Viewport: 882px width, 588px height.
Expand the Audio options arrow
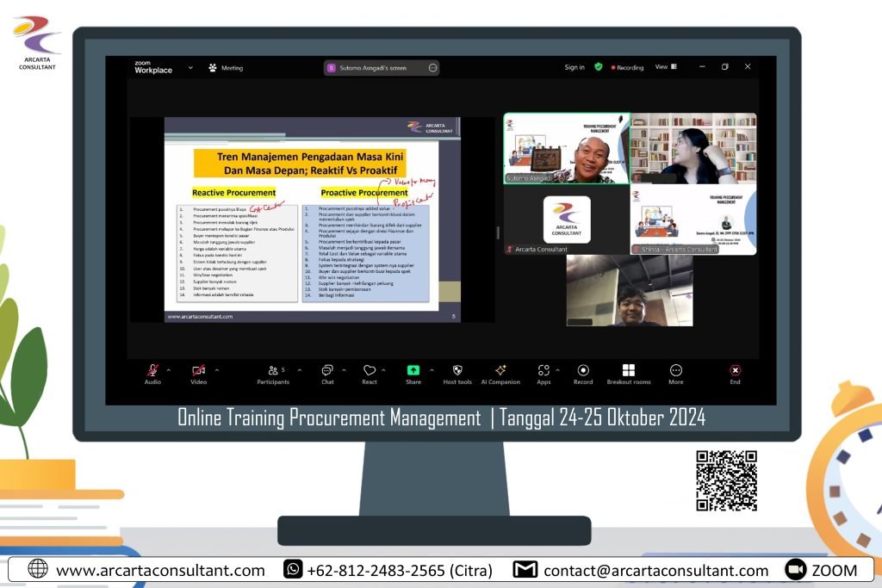point(169,370)
